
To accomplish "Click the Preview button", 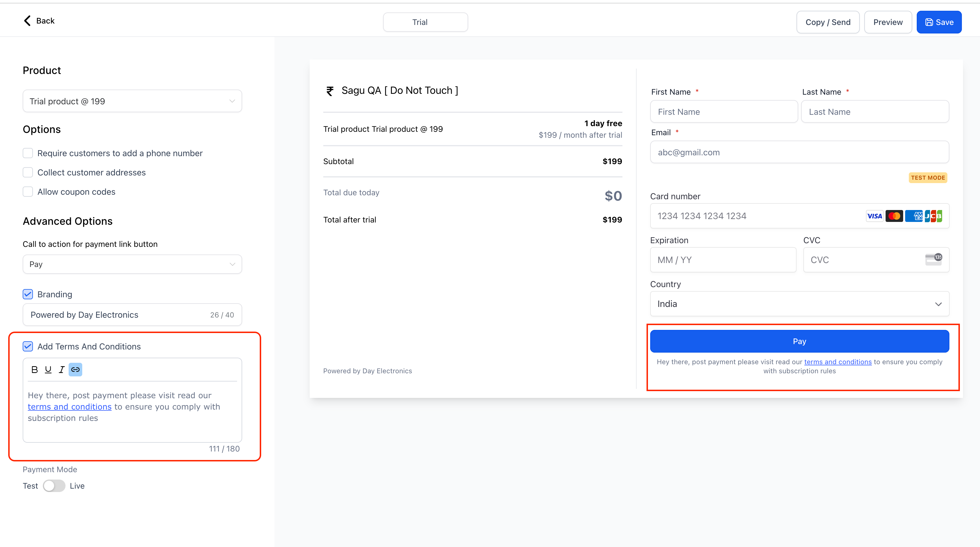I will (888, 22).
